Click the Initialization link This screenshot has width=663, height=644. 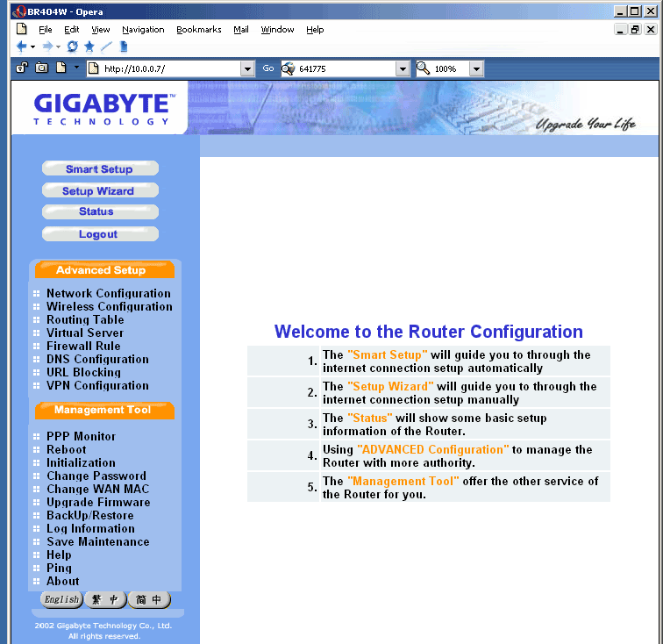pos(81,462)
